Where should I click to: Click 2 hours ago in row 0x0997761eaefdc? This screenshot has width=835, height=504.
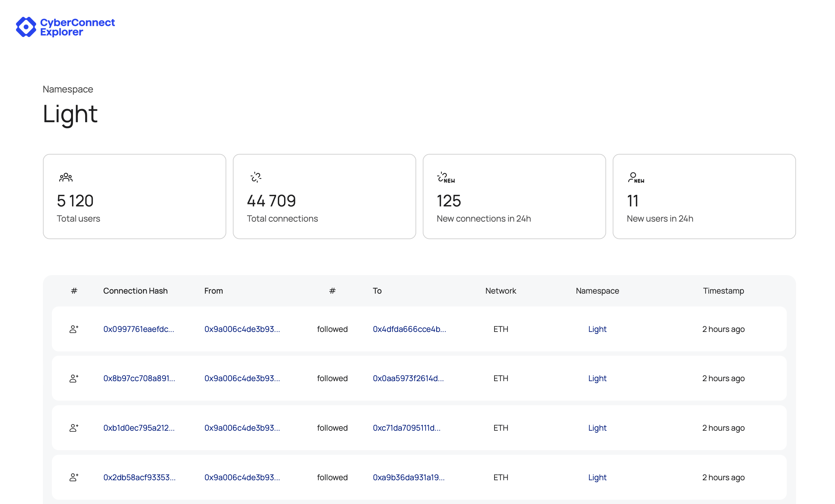coord(723,329)
